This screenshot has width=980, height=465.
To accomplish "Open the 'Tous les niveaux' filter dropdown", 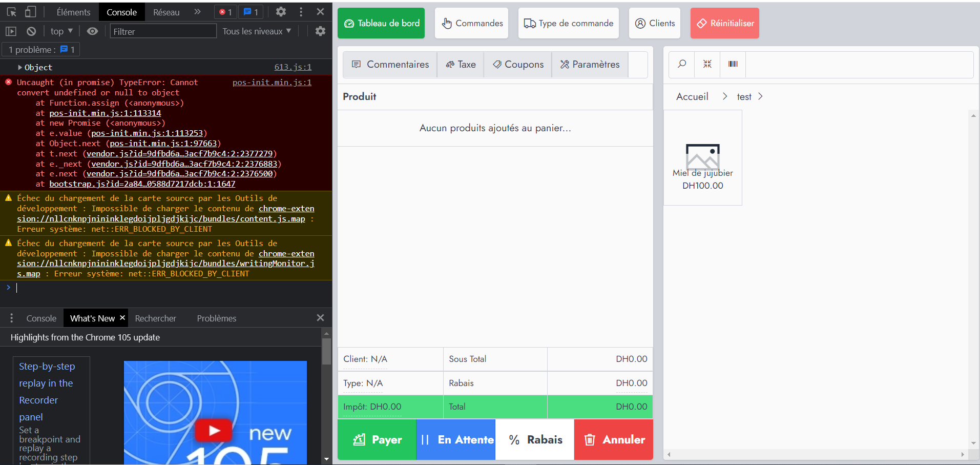I will pyautogui.click(x=257, y=31).
